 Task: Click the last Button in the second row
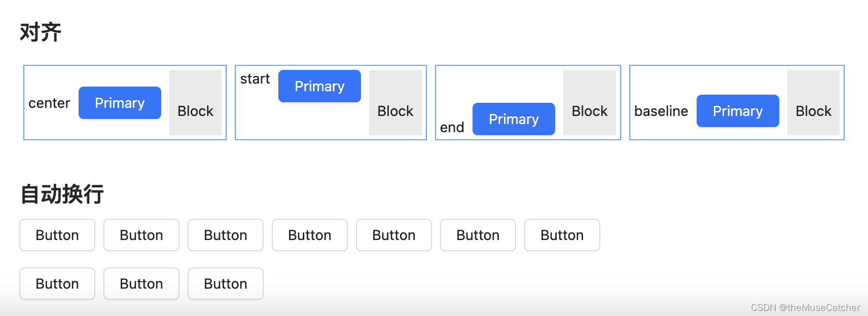[x=226, y=284]
